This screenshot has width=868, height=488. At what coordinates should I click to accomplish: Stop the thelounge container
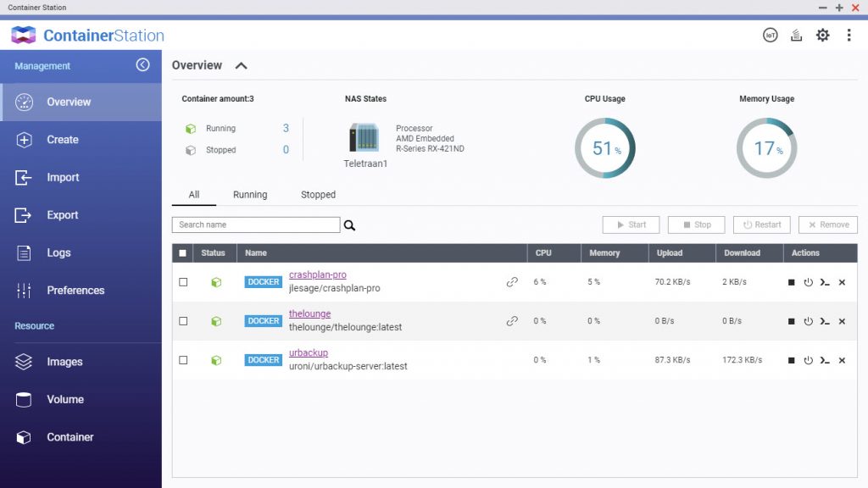point(792,321)
